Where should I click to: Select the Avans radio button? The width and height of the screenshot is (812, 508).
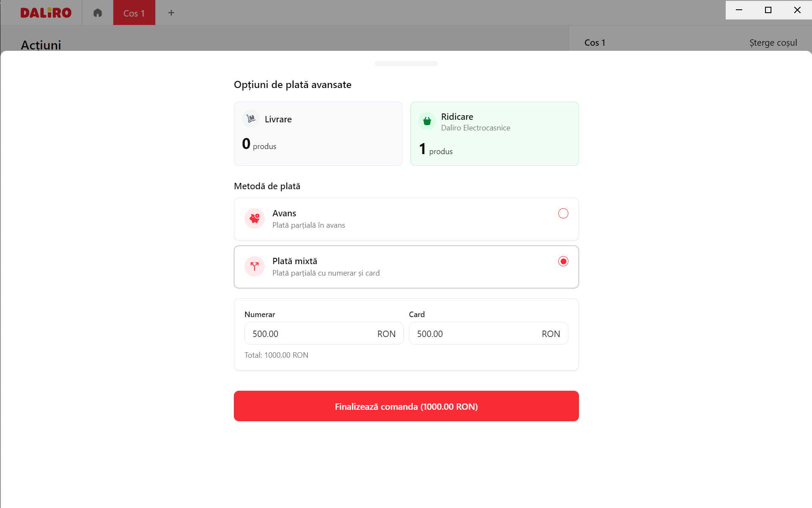coord(563,213)
